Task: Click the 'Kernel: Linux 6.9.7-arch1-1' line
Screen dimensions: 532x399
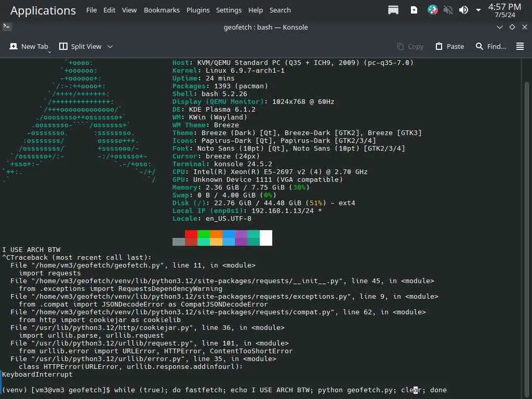Action: click(x=229, y=71)
